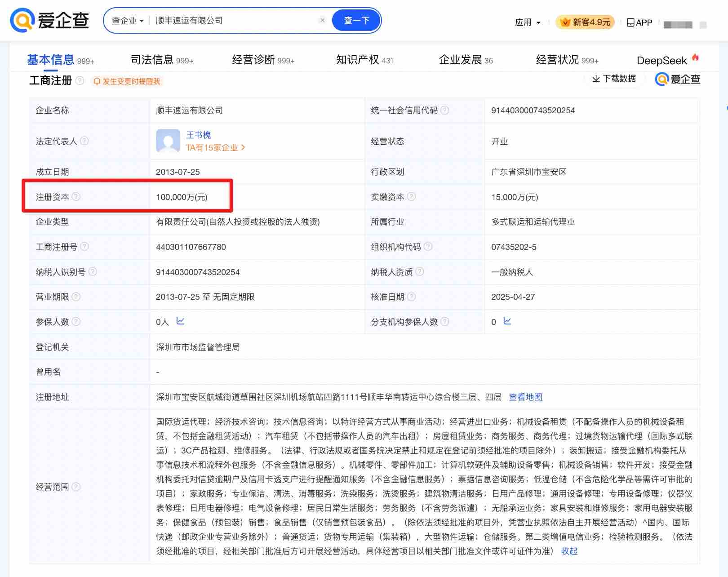Expand TA有15家企业 link

[216, 148]
